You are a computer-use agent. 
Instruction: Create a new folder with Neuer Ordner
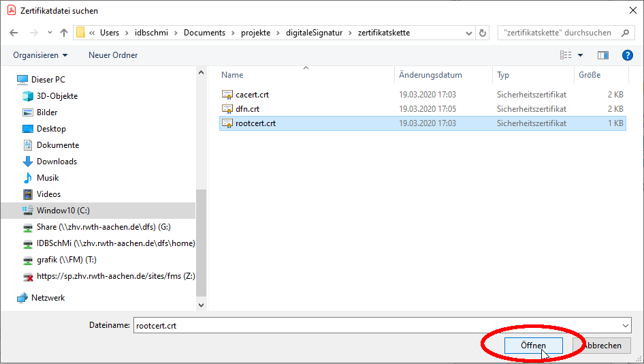[x=113, y=55]
